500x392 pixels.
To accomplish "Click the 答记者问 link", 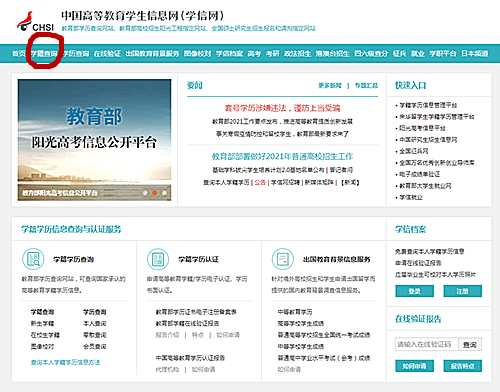I will pos(341,170).
